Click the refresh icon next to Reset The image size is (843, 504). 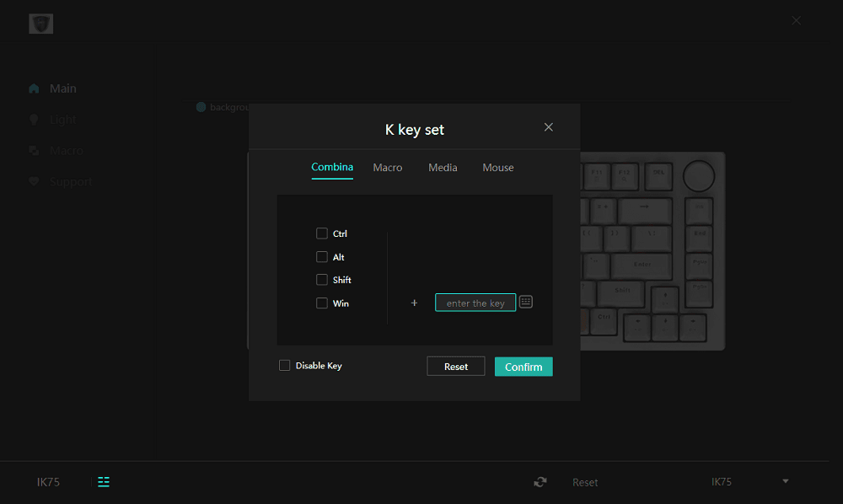pos(540,482)
